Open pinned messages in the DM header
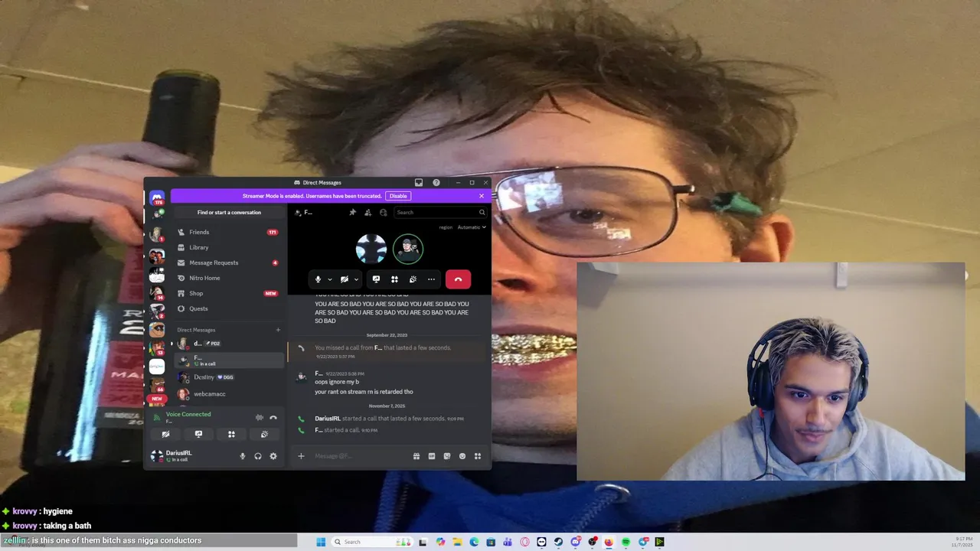Screen dimensions: 980x551 coord(352,212)
